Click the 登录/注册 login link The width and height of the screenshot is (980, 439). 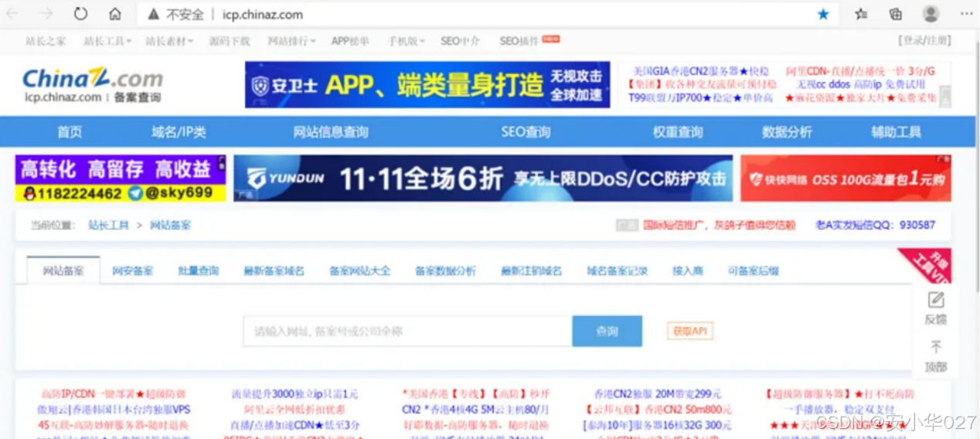924,40
